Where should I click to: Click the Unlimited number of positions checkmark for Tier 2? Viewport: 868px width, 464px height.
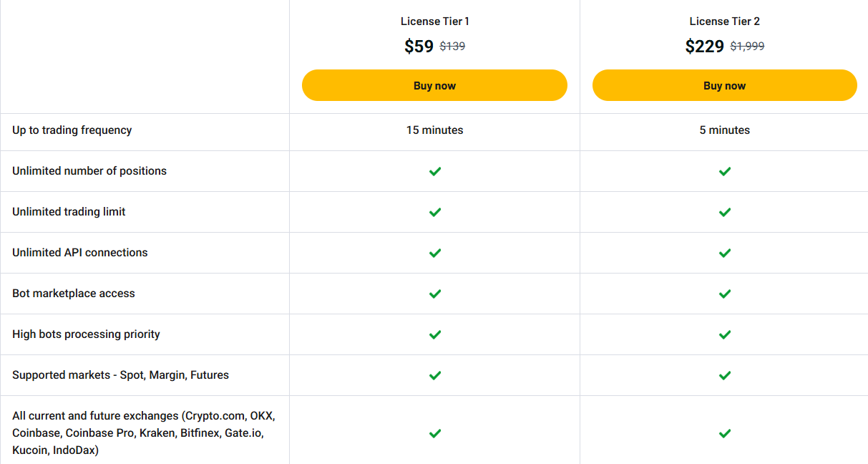[724, 171]
